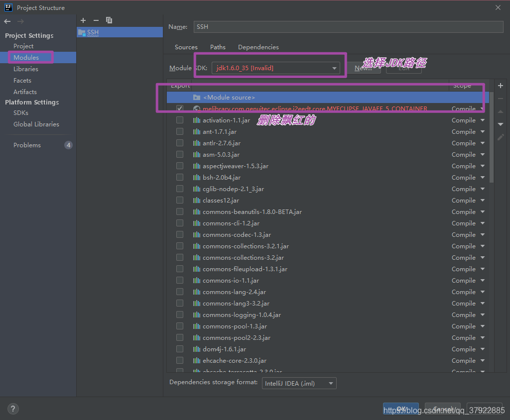This screenshot has width=510, height=420.
Task: Click the aspectjweaver-1.5.3.jar library icon
Action: [196, 166]
